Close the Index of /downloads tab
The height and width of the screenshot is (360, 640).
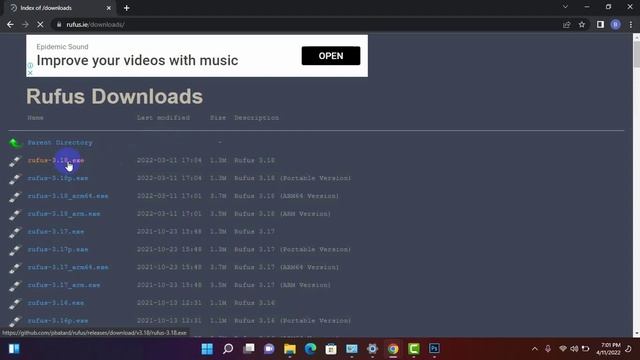pyautogui.click(x=109, y=8)
